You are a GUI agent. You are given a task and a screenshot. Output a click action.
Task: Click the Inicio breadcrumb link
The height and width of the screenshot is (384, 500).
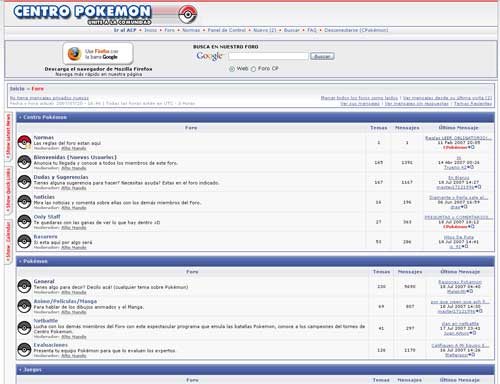click(x=17, y=89)
